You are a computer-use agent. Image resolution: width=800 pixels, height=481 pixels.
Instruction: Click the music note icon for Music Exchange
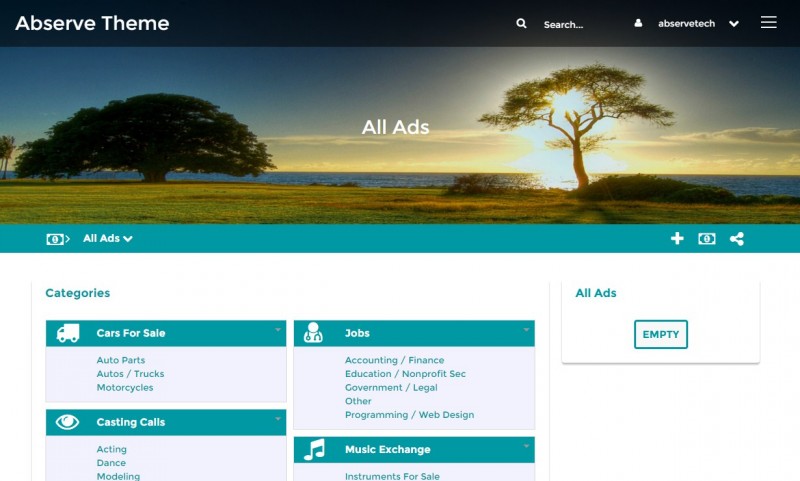(x=314, y=449)
